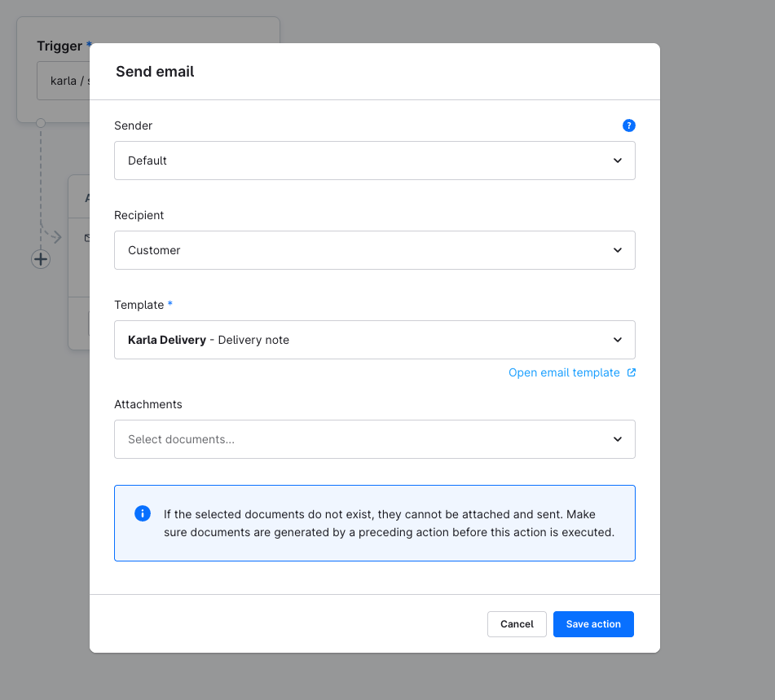Viewport: 775px width, 700px height.
Task: Open the Attachments document selector
Action: [x=375, y=439]
